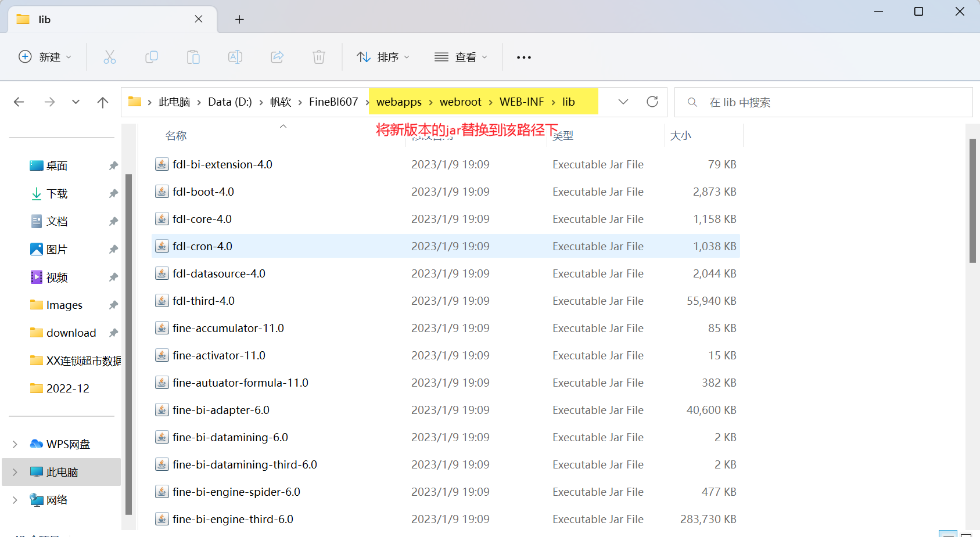Click the jar icon of fine-activator-11.0
The image size is (980, 537).
[162, 355]
